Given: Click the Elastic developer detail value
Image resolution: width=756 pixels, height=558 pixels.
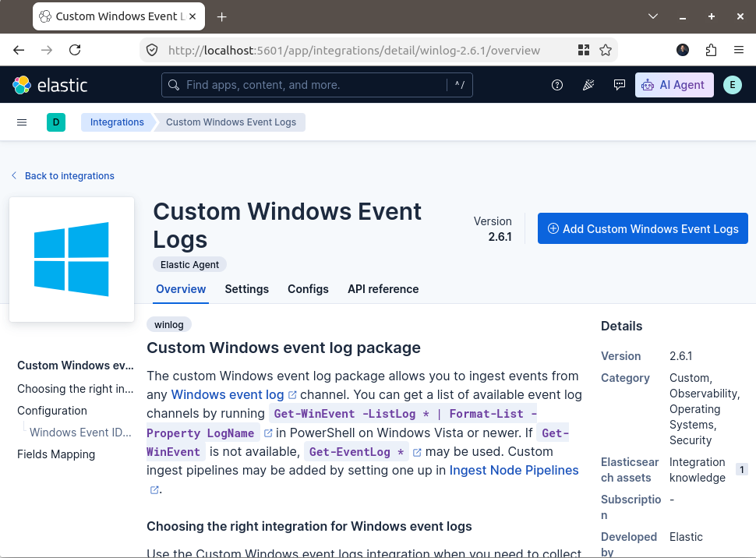Looking at the screenshot, I should click(686, 537).
